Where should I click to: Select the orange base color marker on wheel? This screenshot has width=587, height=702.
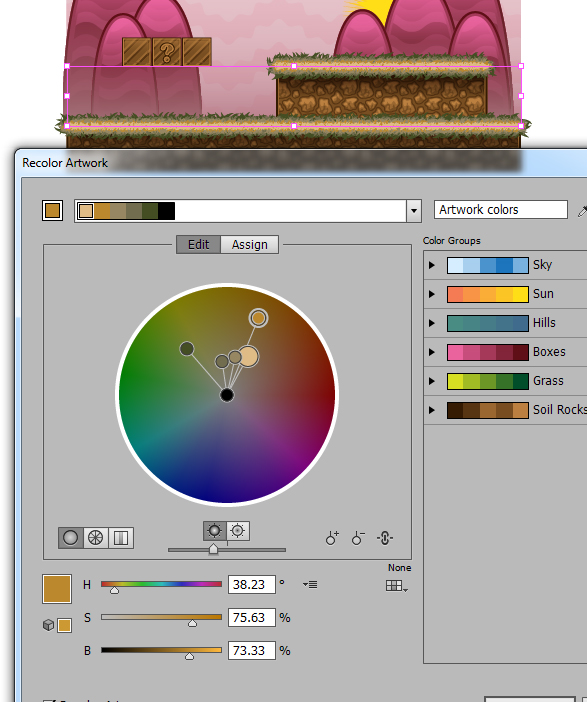258,318
